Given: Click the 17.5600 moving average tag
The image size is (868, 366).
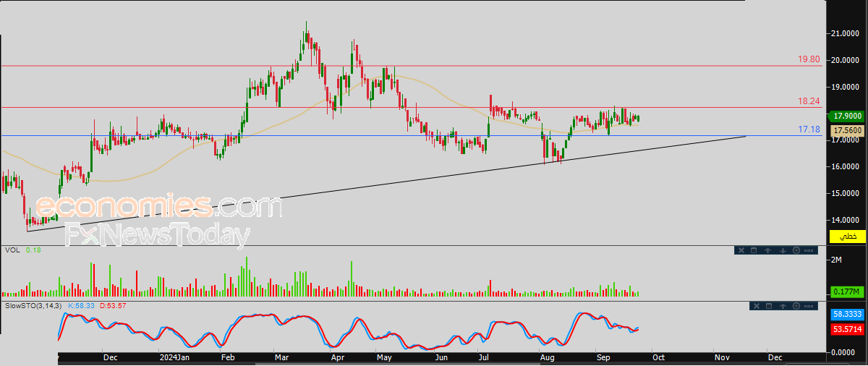Looking at the screenshot, I should click(846, 130).
